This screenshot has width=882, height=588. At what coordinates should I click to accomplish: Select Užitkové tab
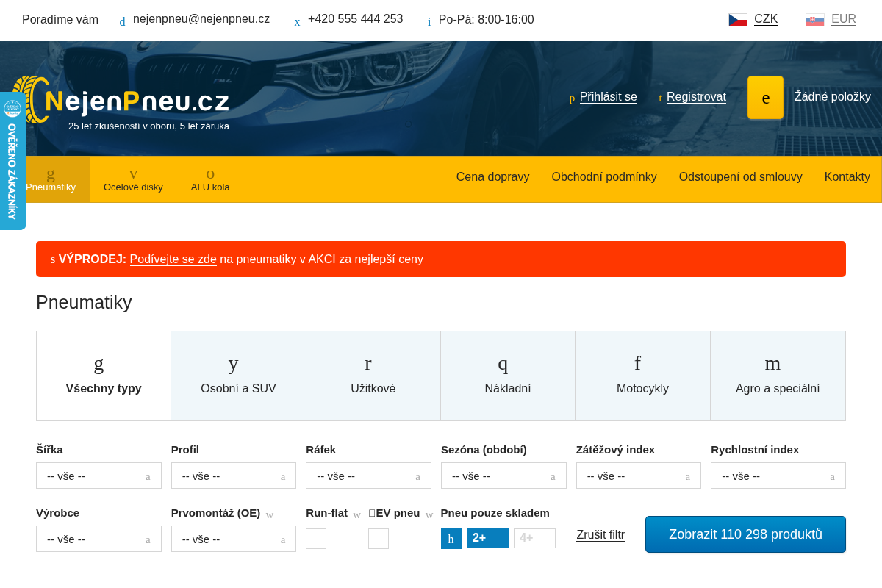point(373,376)
